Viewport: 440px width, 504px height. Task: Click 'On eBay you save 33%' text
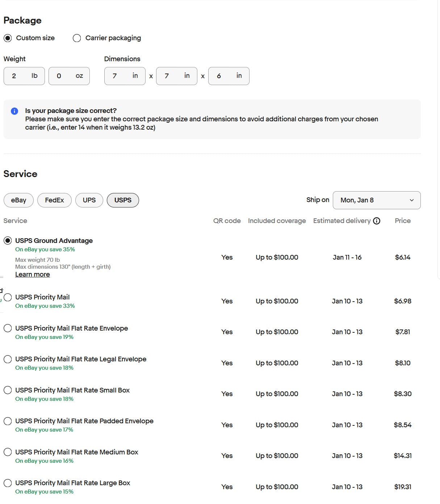(x=45, y=306)
